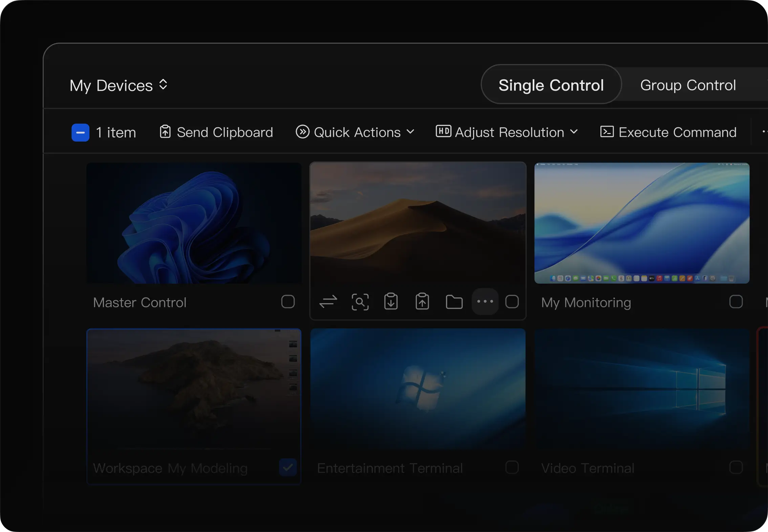
Task: Open the Entertainment Terminal thumbnail
Action: (418, 389)
